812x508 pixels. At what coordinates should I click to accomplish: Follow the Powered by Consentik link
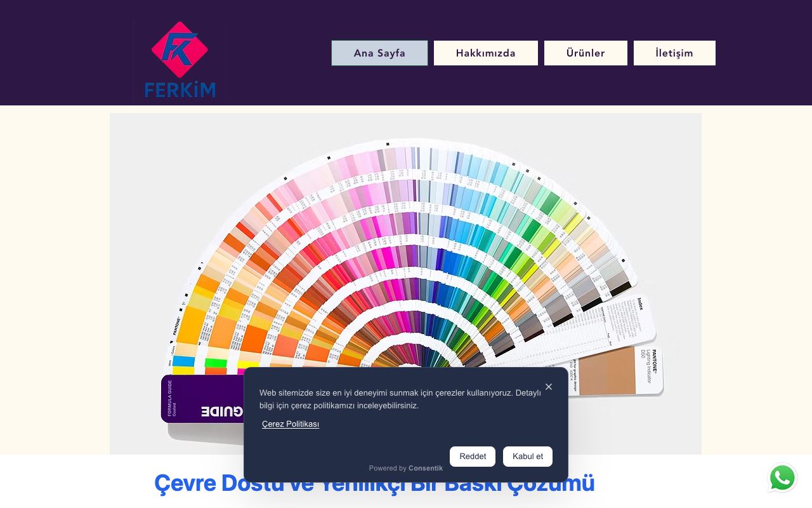click(406, 468)
